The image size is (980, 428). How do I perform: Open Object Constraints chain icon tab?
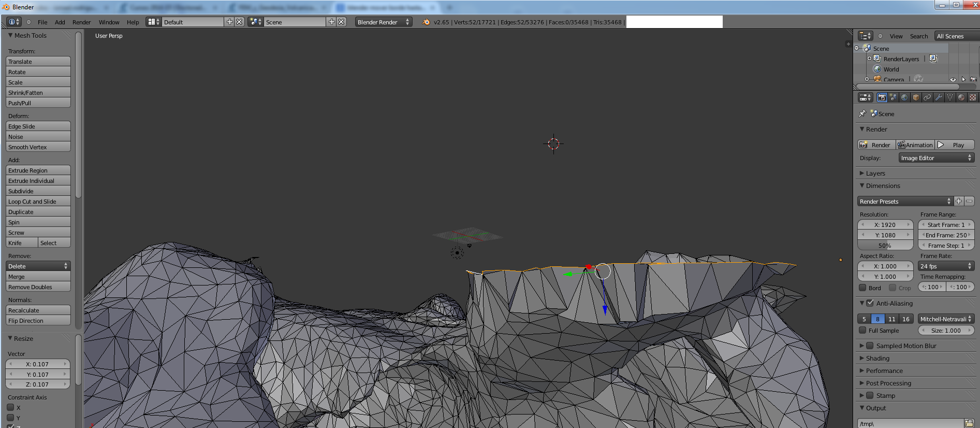927,97
